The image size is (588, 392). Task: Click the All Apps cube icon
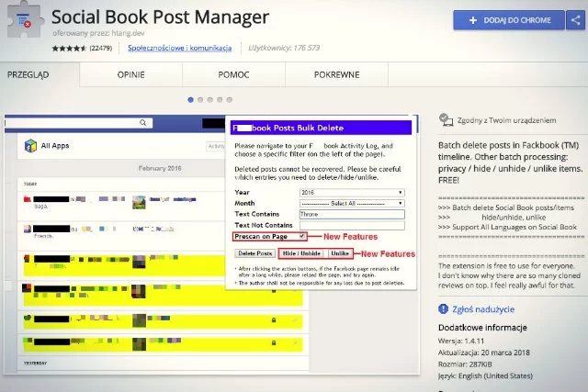click(x=30, y=146)
